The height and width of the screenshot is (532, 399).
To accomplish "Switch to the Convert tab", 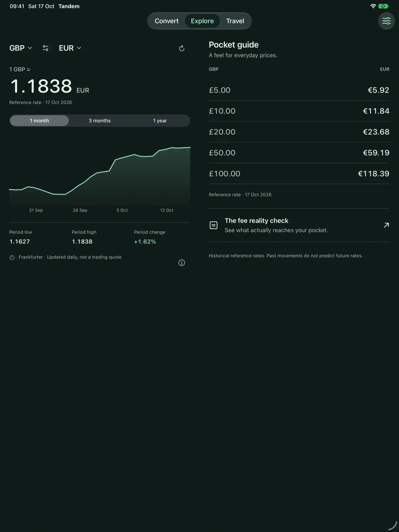I will [x=167, y=21].
